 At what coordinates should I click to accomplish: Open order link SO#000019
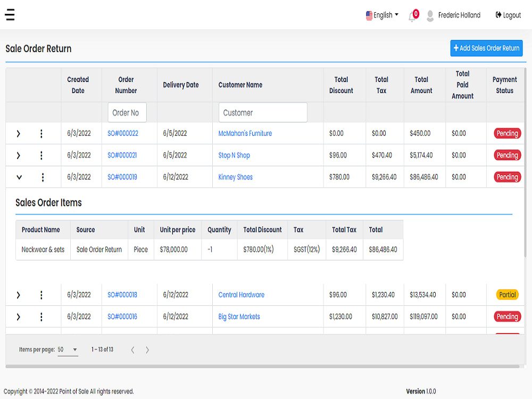click(x=122, y=177)
